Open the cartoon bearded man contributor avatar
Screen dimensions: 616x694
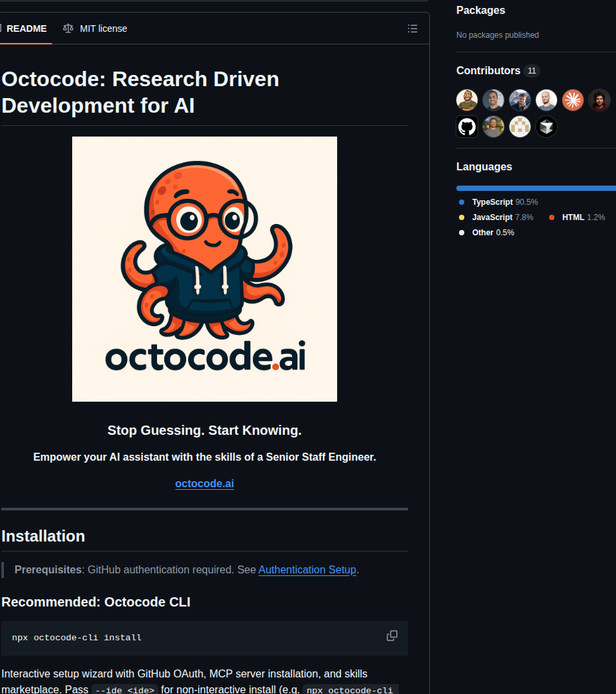pos(467,100)
